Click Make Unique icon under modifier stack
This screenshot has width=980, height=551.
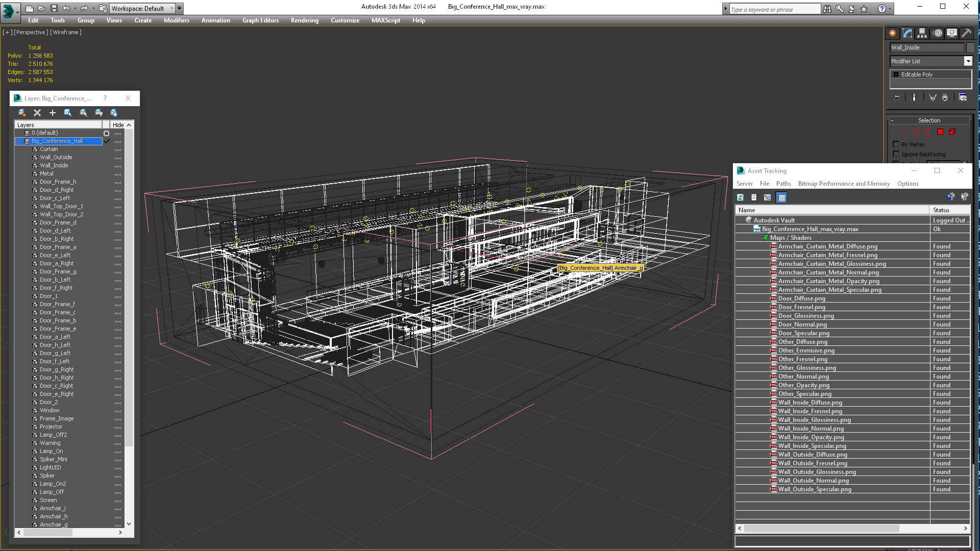[933, 97]
